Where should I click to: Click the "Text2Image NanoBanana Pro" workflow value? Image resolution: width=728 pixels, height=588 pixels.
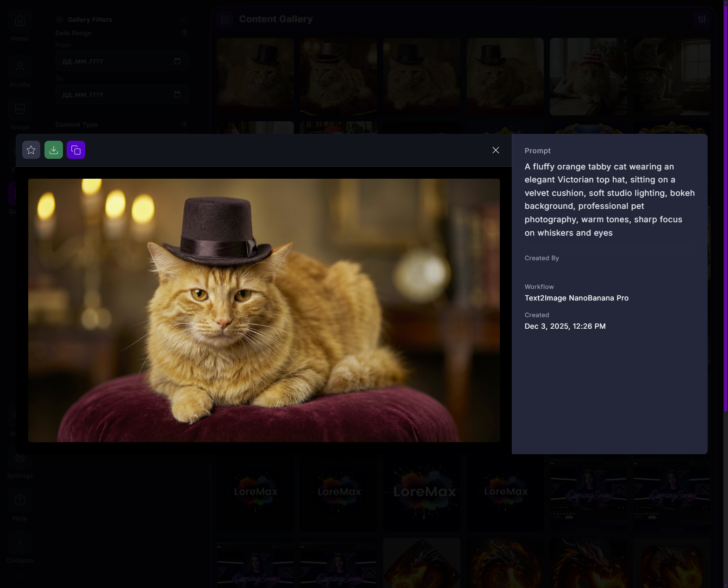(577, 298)
